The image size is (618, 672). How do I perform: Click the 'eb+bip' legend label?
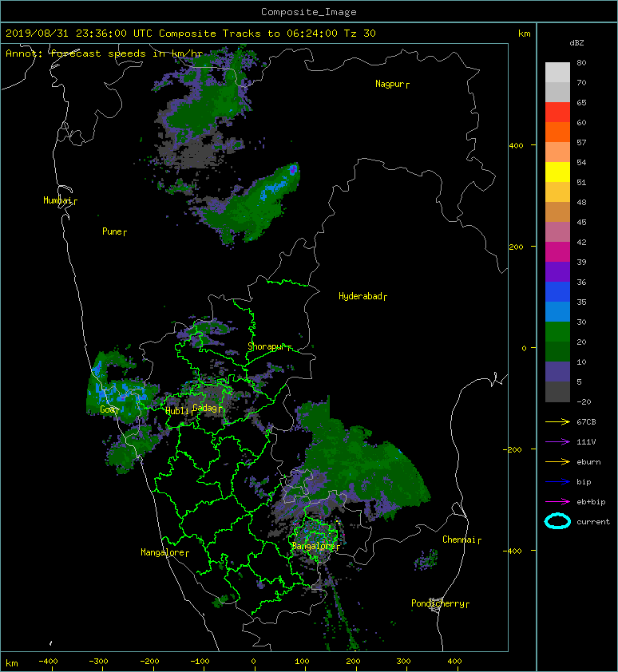click(x=591, y=502)
